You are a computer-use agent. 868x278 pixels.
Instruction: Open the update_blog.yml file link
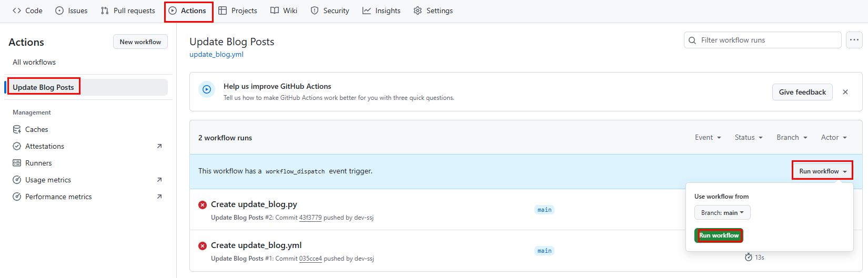coord(216,54)
